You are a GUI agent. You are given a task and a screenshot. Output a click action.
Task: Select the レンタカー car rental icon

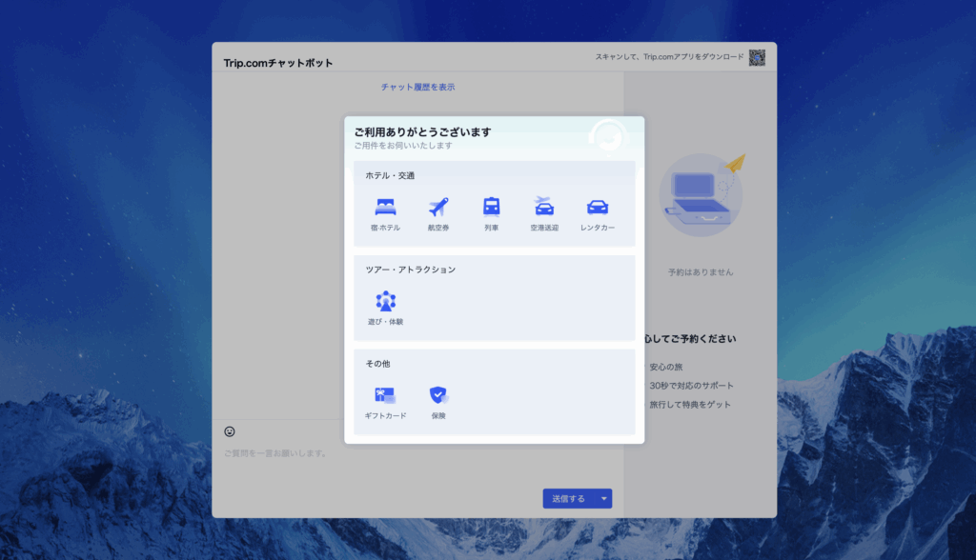coord(598,208)
